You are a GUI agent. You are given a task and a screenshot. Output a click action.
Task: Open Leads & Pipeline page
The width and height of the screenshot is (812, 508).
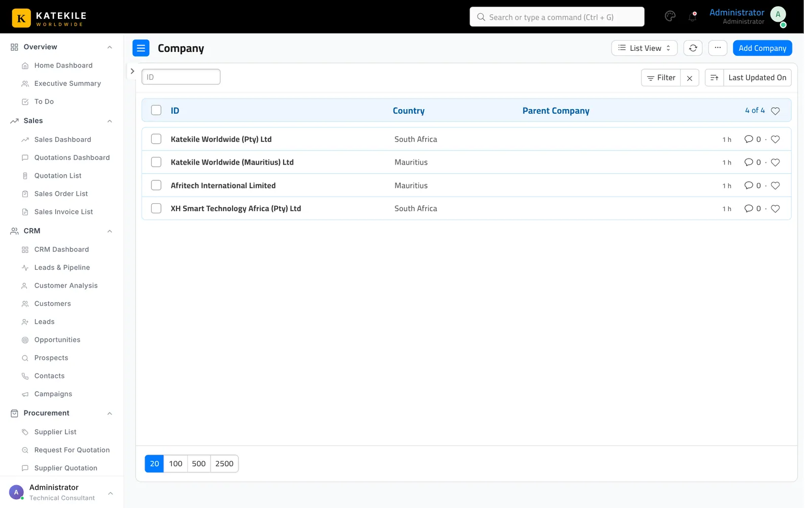click(x=62, y=268)
